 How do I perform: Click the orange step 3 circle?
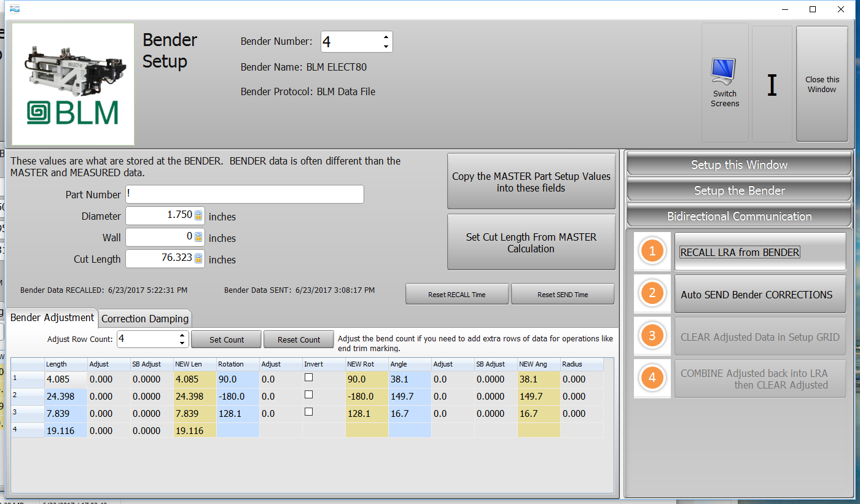(652, 336)
